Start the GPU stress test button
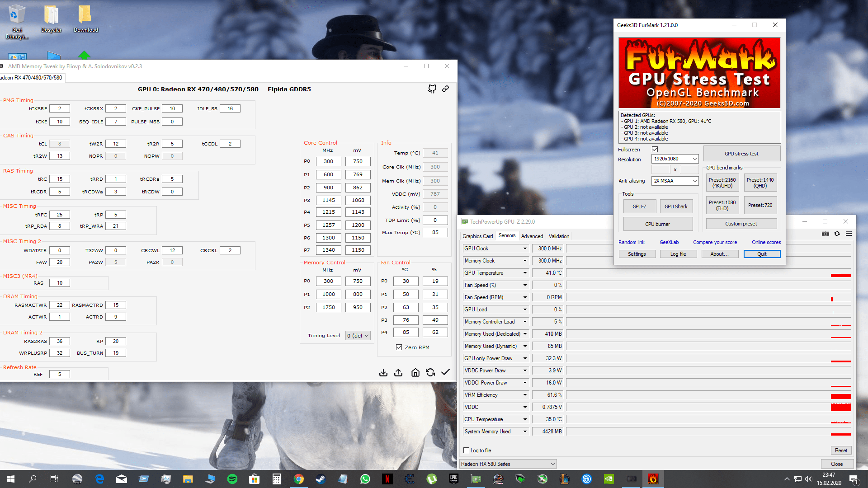Viewport: 868px width, 488px height. 741,154
